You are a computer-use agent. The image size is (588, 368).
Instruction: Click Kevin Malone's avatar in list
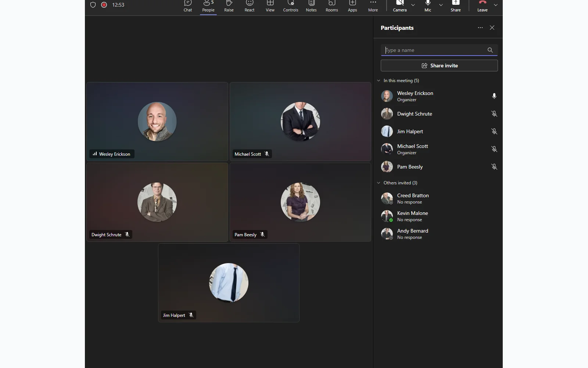pyautogui.click(x=387, y=216)
